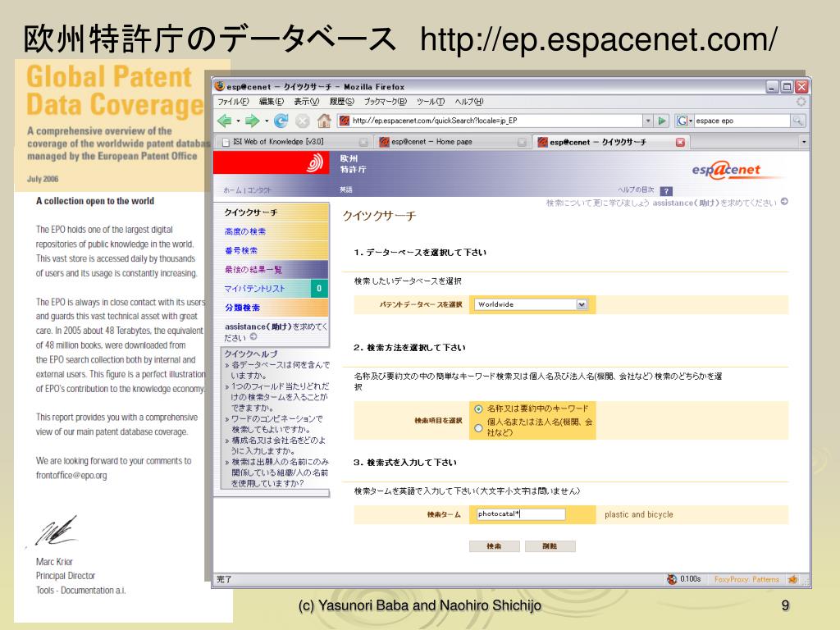The image size is (840, 630).
Task: Click the FoxyProxy status bar icon
Action: click(x=793, y=579)
